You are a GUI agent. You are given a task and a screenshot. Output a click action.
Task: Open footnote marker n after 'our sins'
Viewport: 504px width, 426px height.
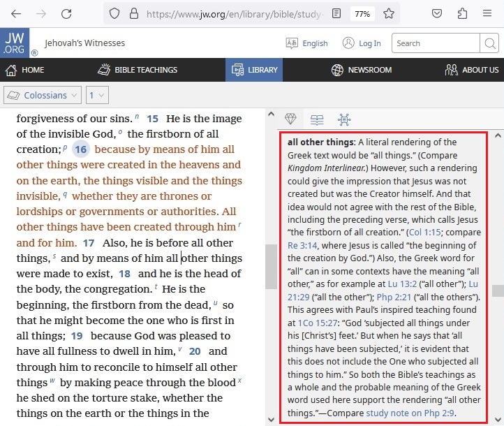click(137, 117)
